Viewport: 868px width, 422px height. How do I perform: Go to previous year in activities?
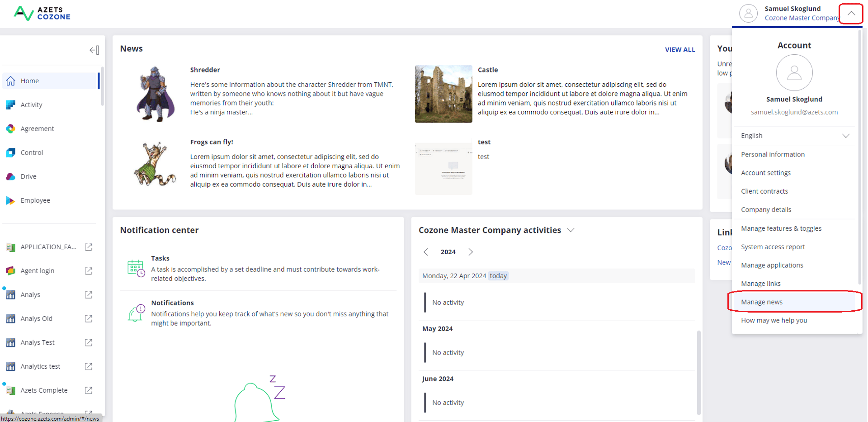pyautogui.click(x=425, y=252)
